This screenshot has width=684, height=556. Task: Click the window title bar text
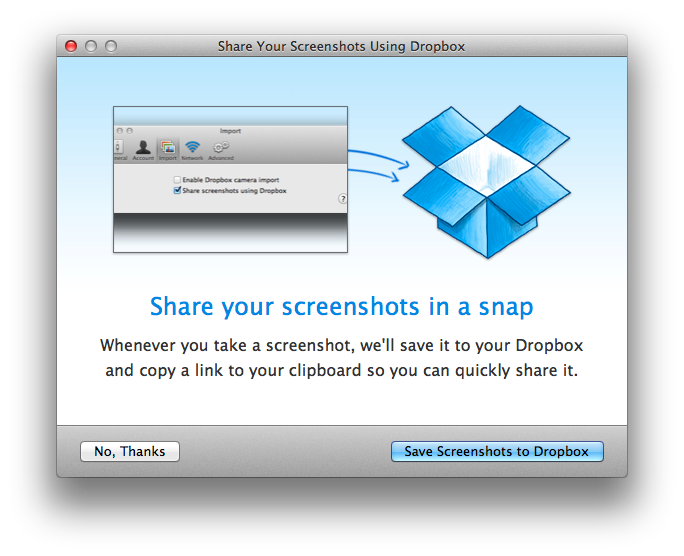(x=341, y=46)
